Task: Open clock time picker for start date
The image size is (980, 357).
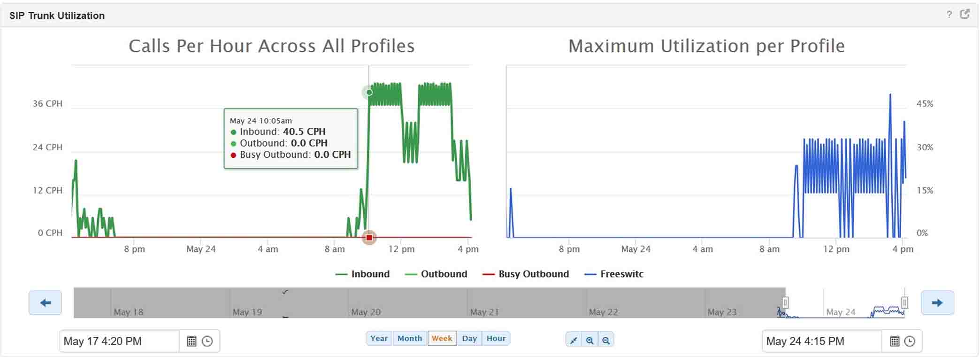Action: pos(207,341)
